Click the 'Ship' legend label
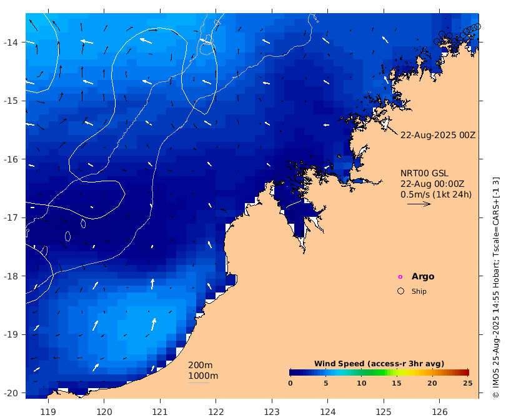Image resolution: width=506 pixels, height=420 pixels. pos(419,291)
